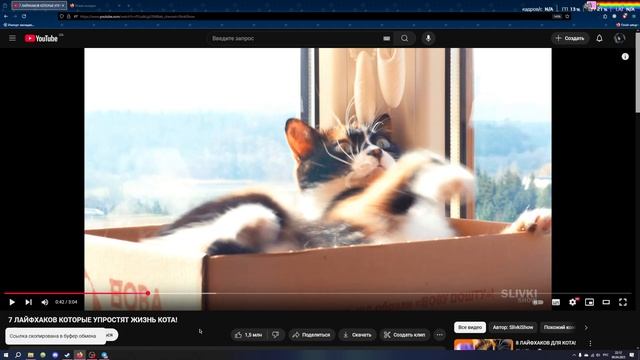
Task: Enter fullscreen video mode
Action: pos(623,302)
